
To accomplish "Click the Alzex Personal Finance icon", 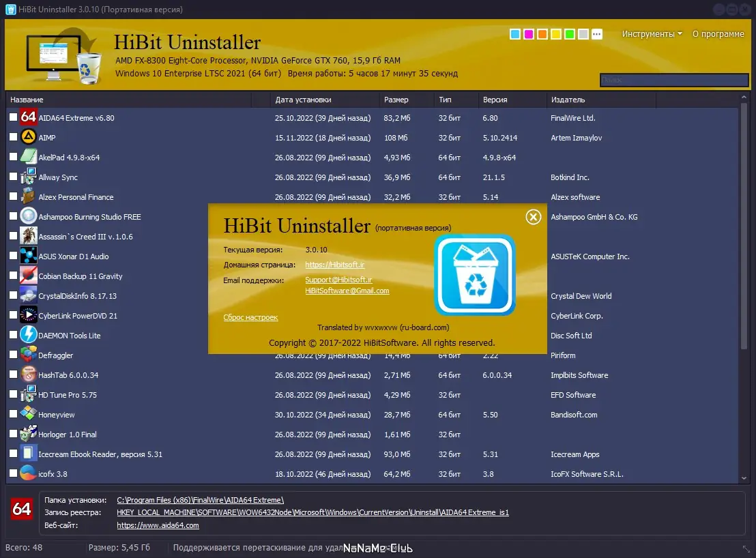I will (x=29, y=196).
